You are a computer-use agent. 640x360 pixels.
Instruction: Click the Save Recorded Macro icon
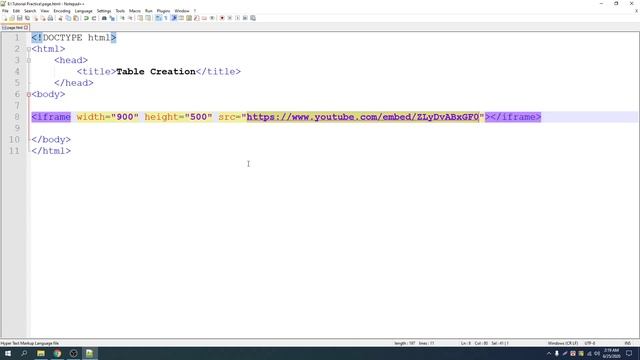(x=253, y=18)
